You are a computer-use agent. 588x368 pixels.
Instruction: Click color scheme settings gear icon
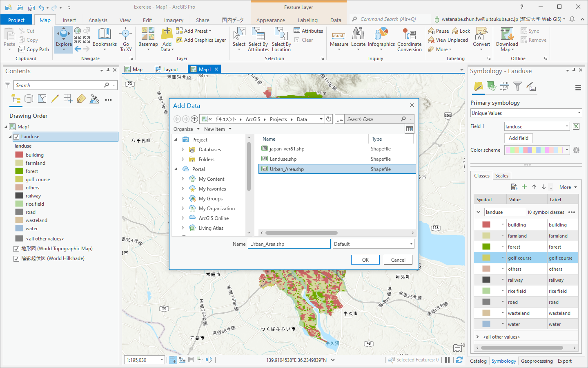pos(576,150)
